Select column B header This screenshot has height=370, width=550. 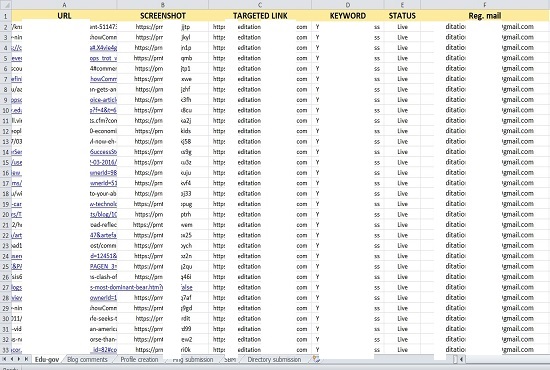(162, 5)
